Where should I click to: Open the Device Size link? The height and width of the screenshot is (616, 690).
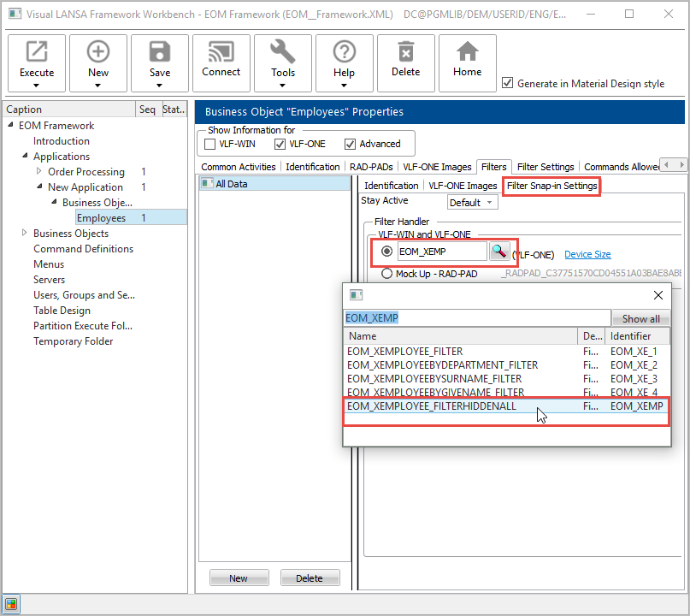(x=587, y=254)
